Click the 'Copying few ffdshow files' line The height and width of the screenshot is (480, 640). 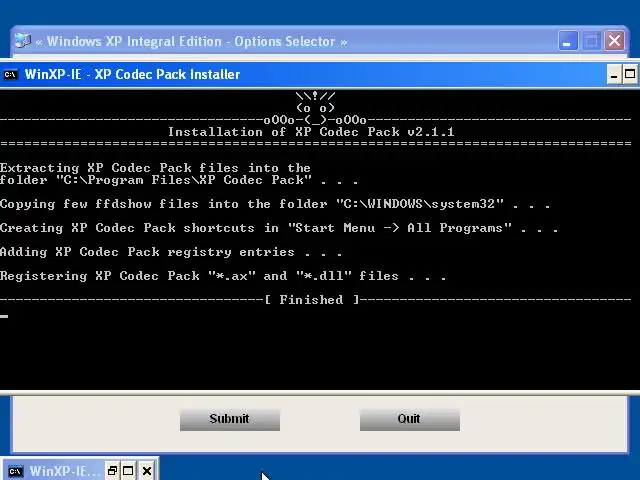(275, 204)
